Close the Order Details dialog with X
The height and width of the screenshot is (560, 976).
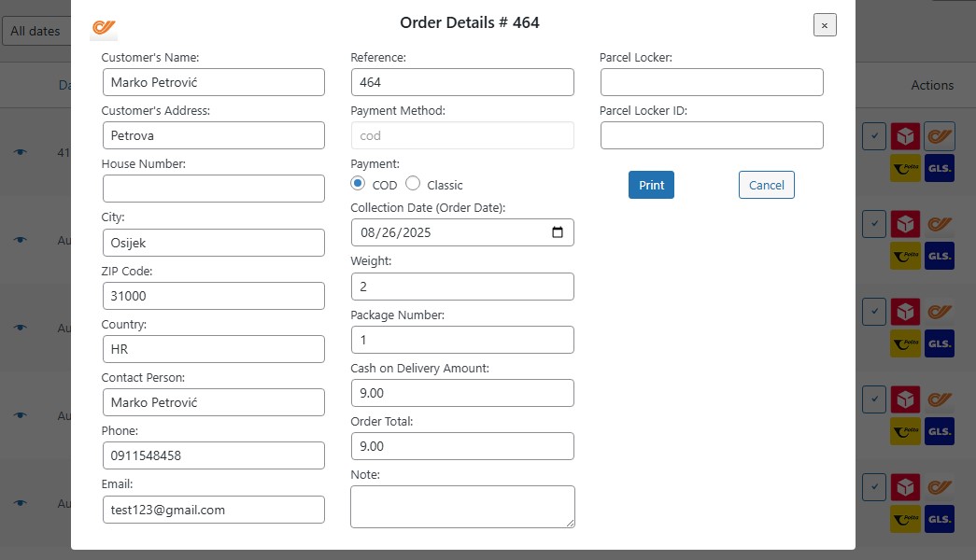(x=824, y=25)
